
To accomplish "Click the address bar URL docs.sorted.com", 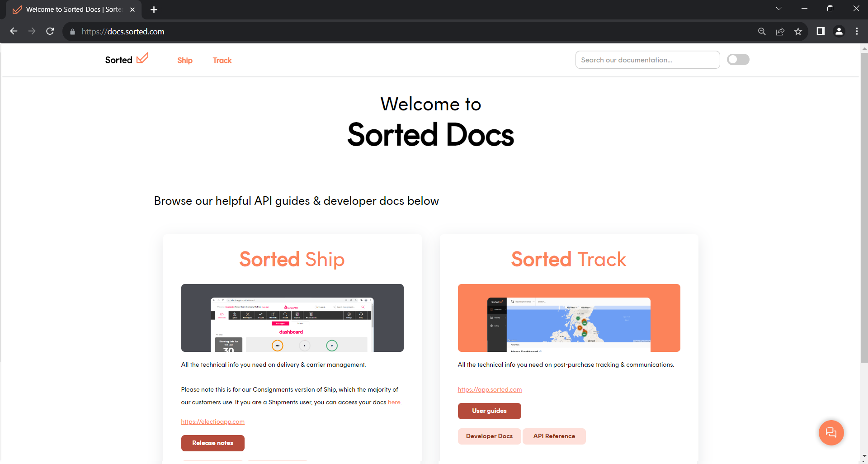I will tap(123, 32).
